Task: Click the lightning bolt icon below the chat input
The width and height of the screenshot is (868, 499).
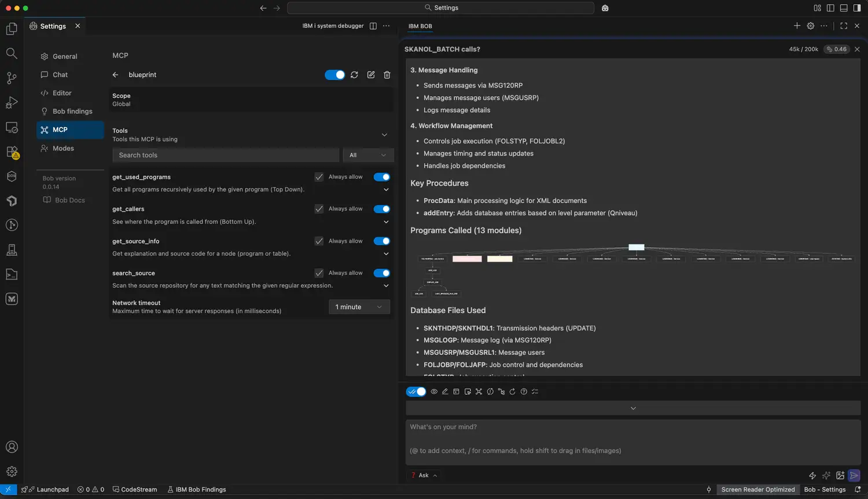Action: pyautogui.click(x=812, y=475)
